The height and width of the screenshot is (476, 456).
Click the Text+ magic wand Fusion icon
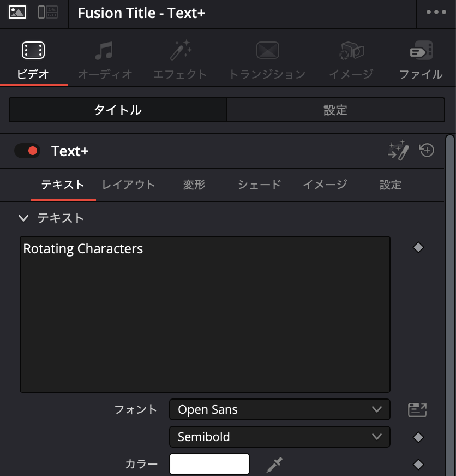pyautogui.click(x=398, y=150)
